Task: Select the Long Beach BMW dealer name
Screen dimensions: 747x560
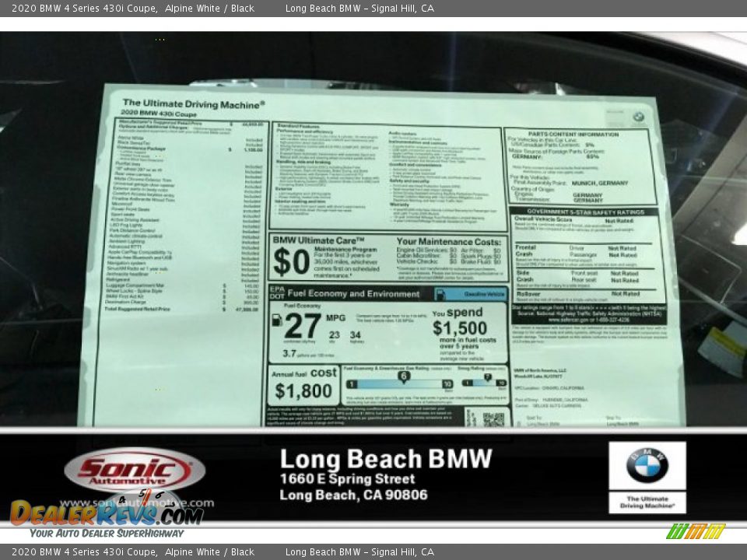Action: (386, 459)
